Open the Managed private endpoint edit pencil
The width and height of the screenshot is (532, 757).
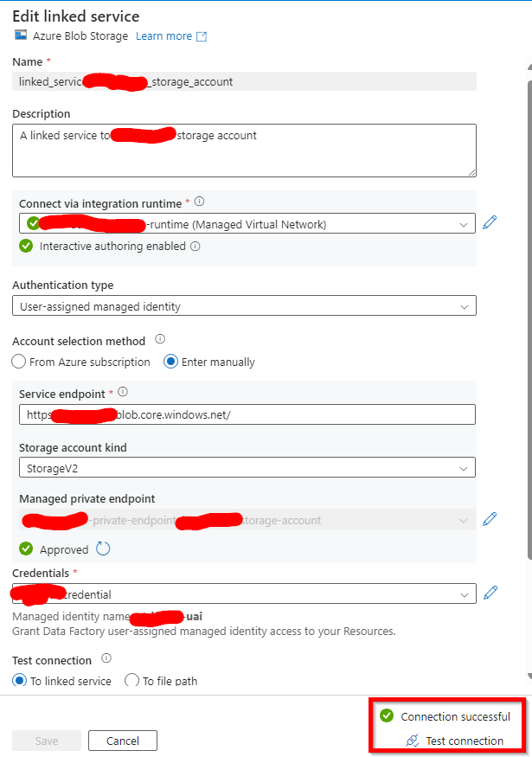[490, 519]
